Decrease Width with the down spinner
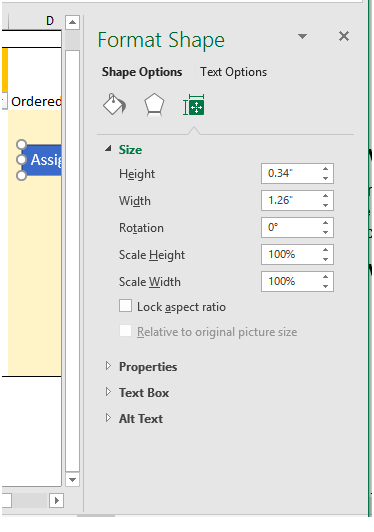The width and height of the screenshot is (374, 532). click(x=325, y=205)
